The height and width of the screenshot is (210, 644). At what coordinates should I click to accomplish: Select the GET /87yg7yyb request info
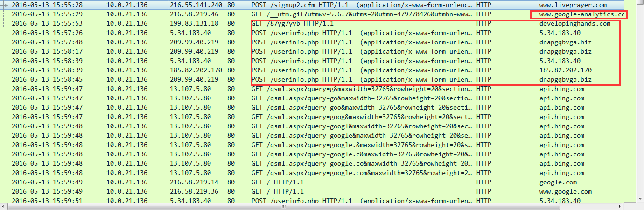(292, 23)
